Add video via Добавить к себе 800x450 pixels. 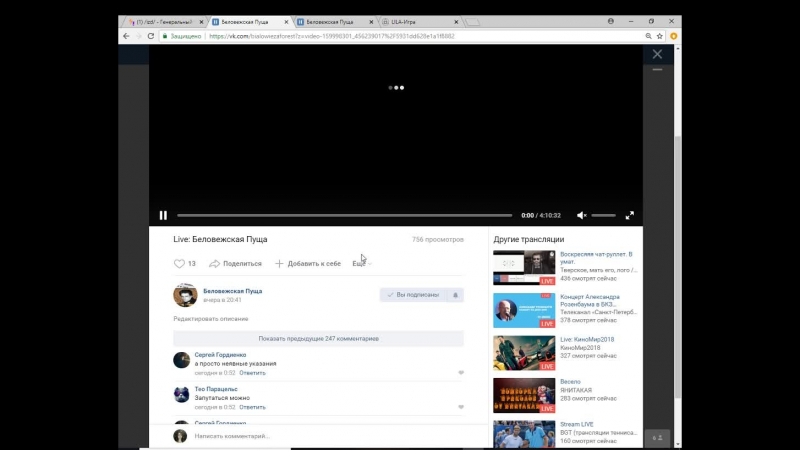tap(308, 263)
